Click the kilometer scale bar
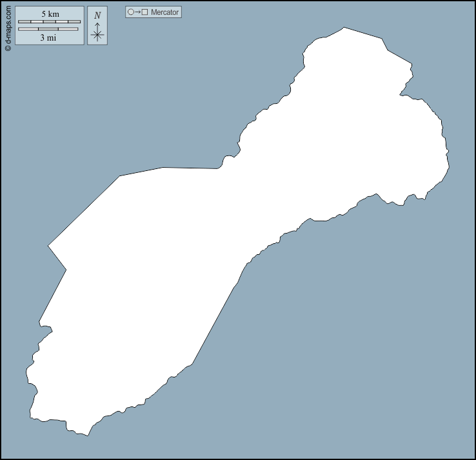Viewport: 476px width, 460px height. (x=49, y=22)
